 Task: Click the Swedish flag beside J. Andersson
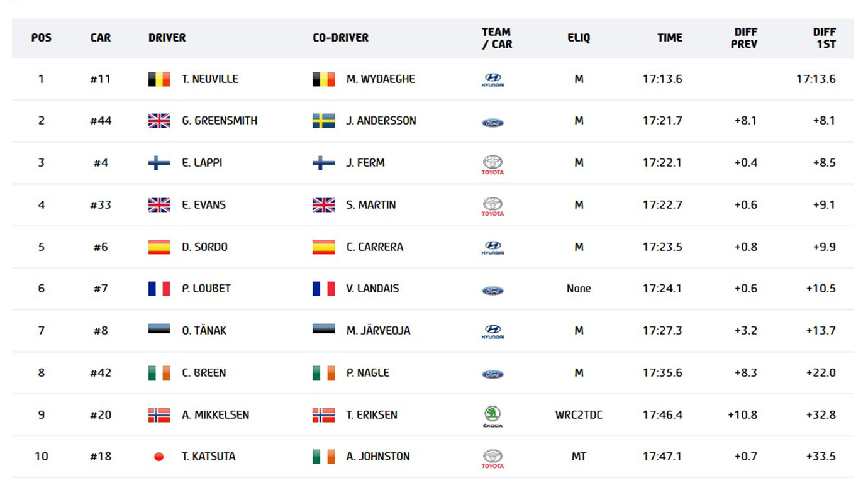[x=323, y=121]
